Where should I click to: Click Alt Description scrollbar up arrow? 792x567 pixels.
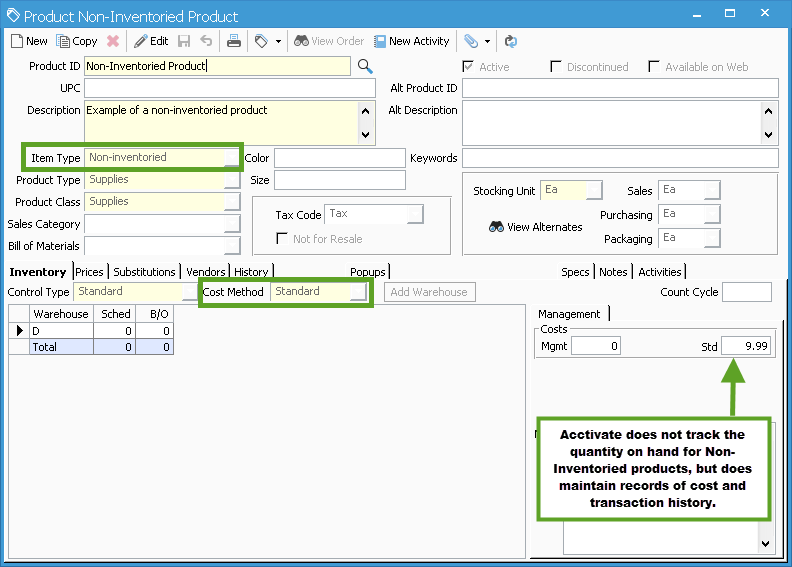(x=768, y=111)
